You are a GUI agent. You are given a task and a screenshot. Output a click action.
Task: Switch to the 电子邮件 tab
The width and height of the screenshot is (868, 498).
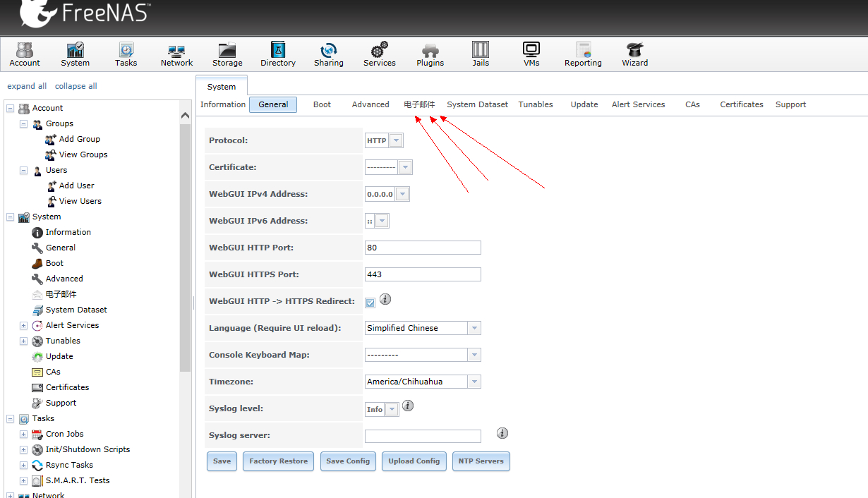click(419, 104)
